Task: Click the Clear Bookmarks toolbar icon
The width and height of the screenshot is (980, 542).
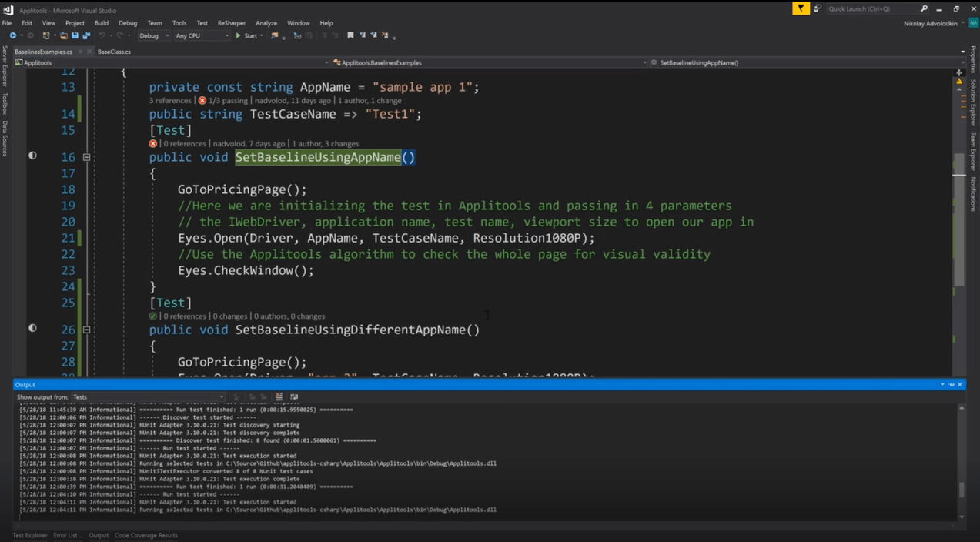Action: pos(383,35)
